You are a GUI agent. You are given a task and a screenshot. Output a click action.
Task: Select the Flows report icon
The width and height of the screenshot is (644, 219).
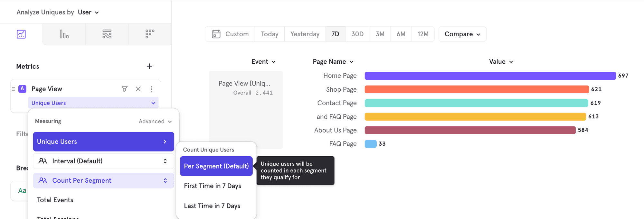pyautogui.click(x=107, y=34)
